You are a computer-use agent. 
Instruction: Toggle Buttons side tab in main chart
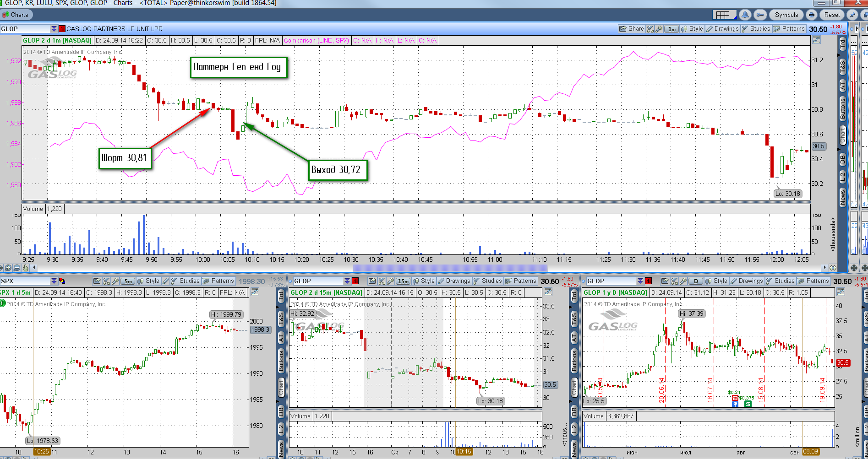coord(843,109)
